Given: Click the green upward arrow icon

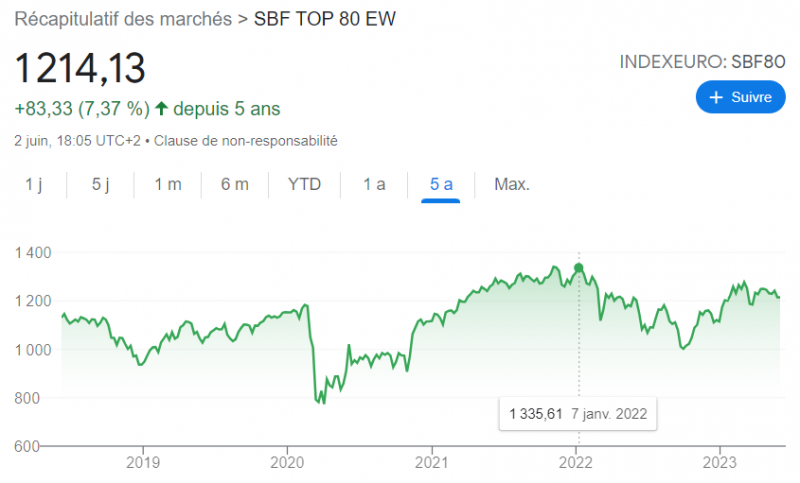Looking at the screenshot, I should pyautogui.click(x=161, y=108).
